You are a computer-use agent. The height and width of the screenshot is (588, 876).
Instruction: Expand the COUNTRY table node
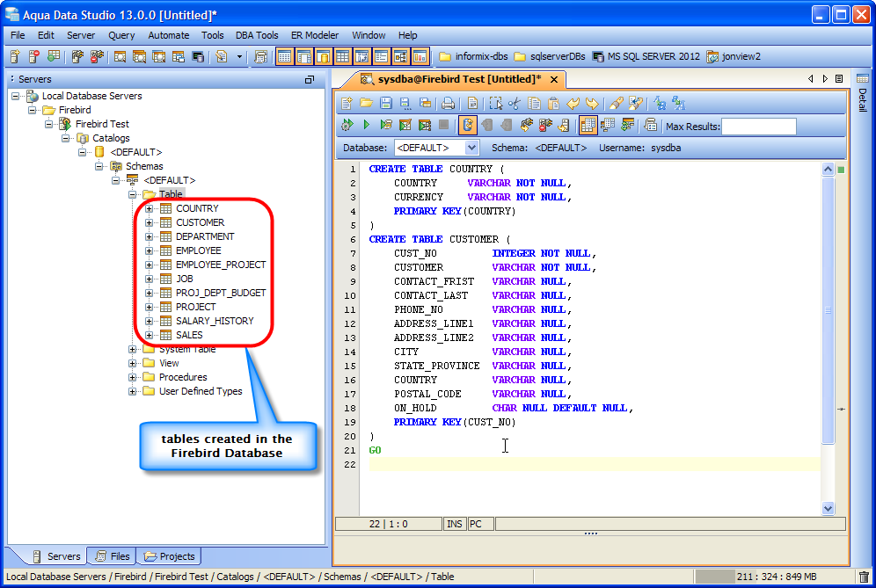[150, 208]
